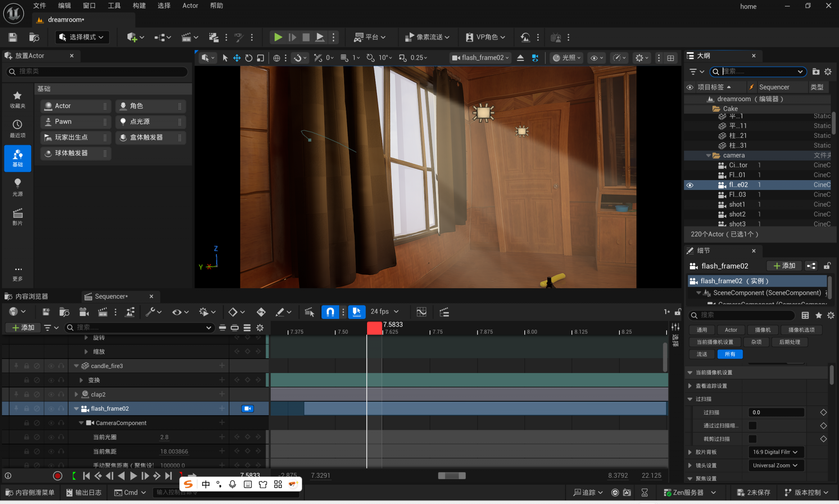839x504 pixels.
Task: Click the record button in Sequencer transport
Action: coord(57,475)
